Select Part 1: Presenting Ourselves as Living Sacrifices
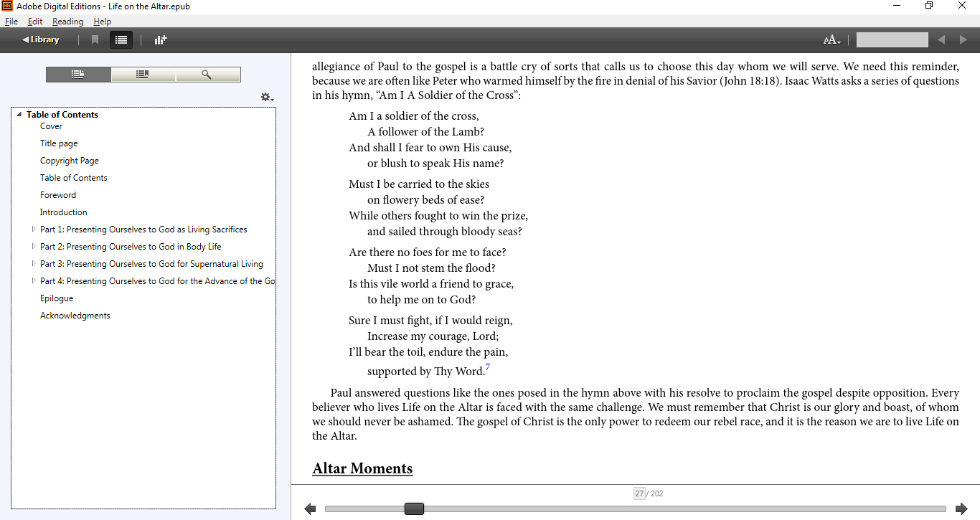 (x=143, y=230)
